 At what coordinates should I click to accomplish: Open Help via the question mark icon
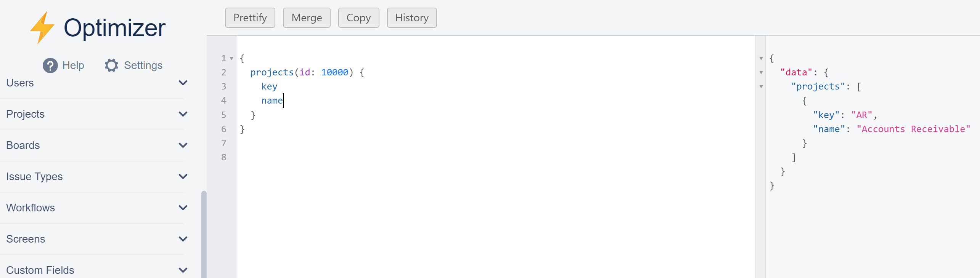(50, 66)
